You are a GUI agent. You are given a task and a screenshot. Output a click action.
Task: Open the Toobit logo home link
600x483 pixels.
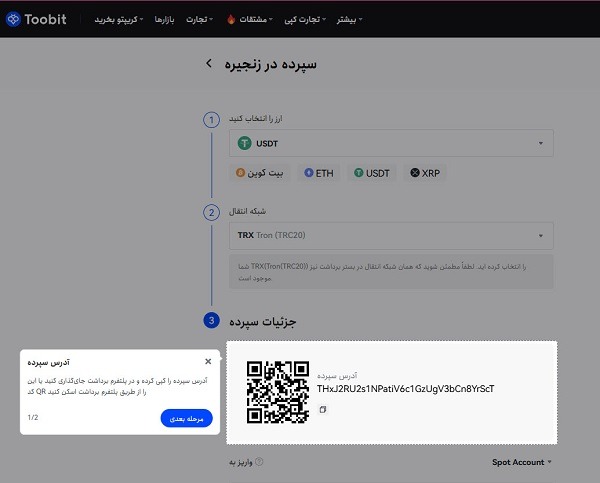36,19
